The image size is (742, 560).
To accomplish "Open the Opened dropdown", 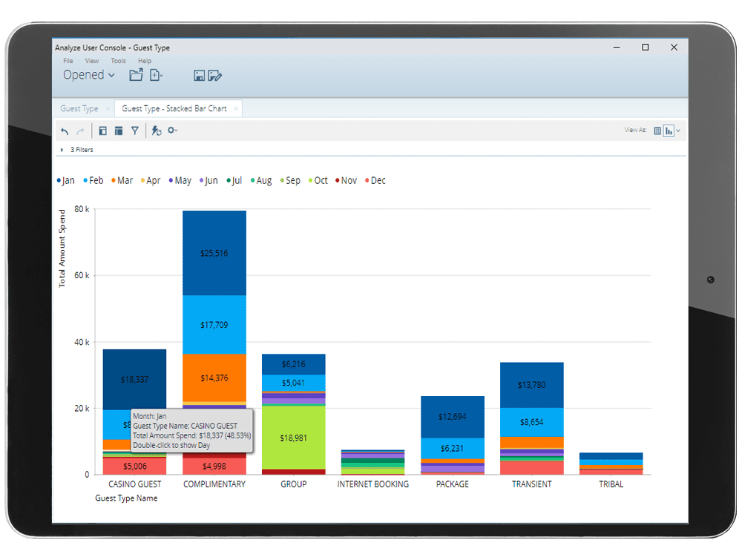I will (x=89, y=75).
